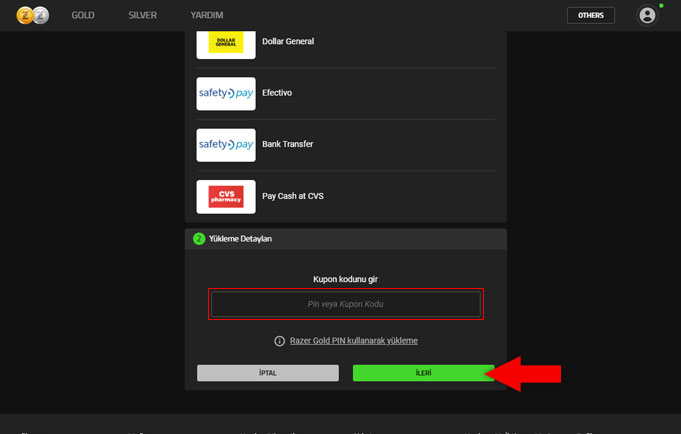
Task: Click the green step 2 badge
Action: click(199, 239)
